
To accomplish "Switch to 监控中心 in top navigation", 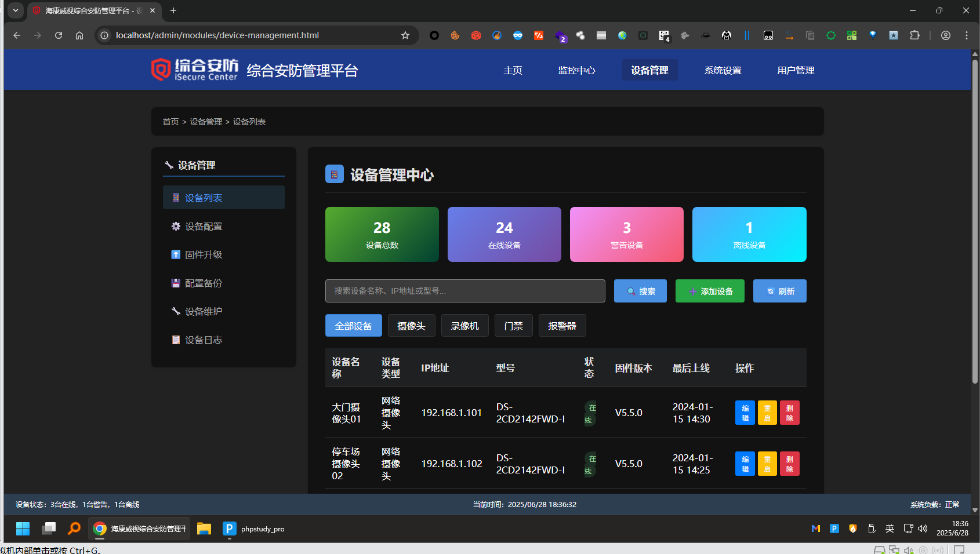I will (x=576, y=70).
